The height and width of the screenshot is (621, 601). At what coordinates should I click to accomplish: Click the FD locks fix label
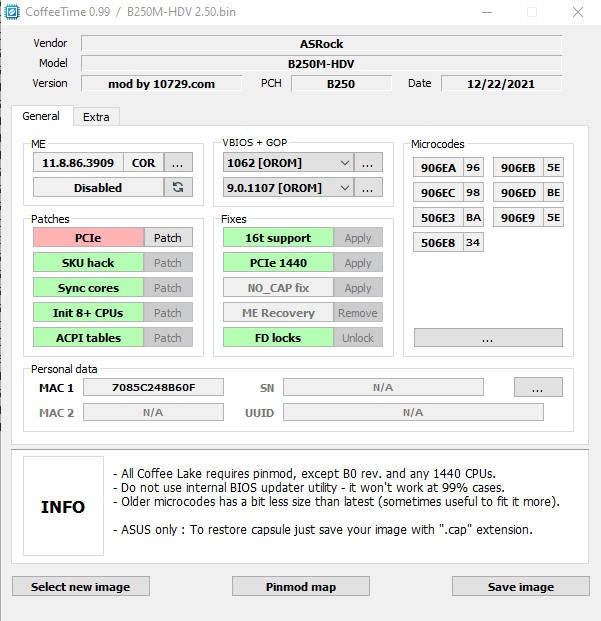coord(278,337)
